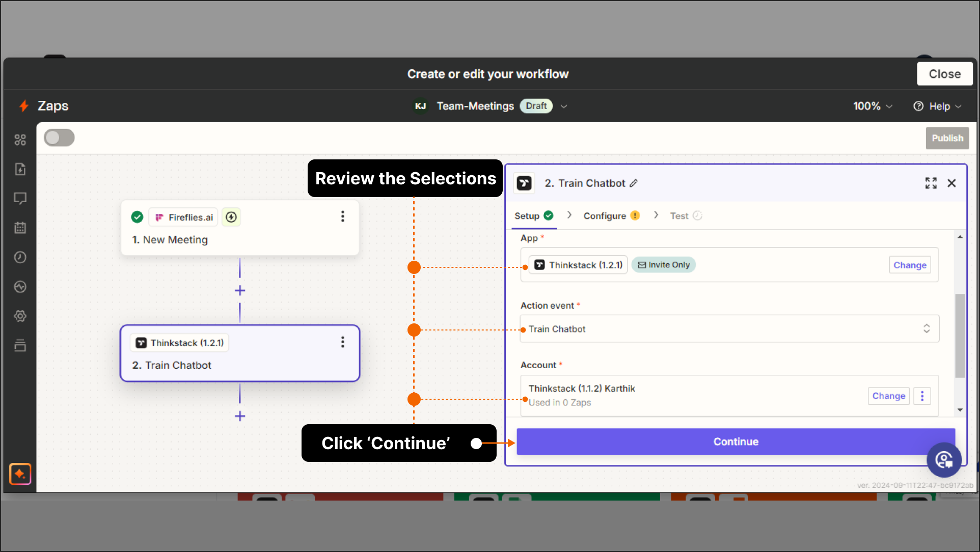Screen dimensions: 980x552
Task: Switch to the Setup tab
Action: [533, 216]
